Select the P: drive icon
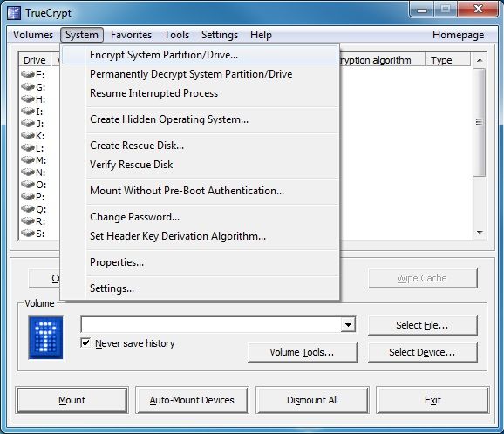 click(x=28, y=197)
